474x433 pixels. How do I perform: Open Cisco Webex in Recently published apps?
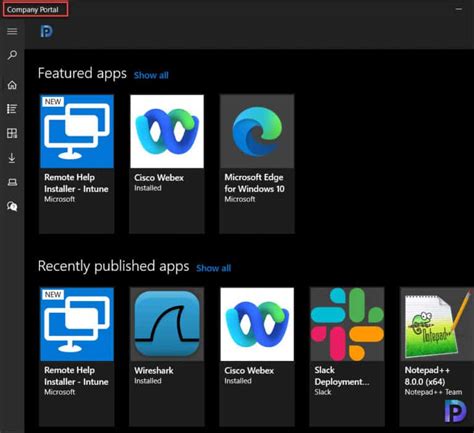click(x=257, y=357)
